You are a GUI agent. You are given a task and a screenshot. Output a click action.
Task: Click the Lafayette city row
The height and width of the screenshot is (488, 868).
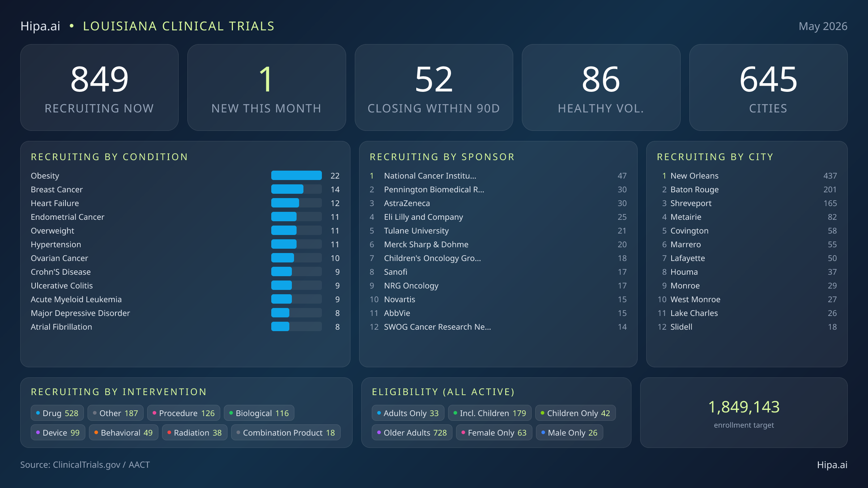click(747, 258)
